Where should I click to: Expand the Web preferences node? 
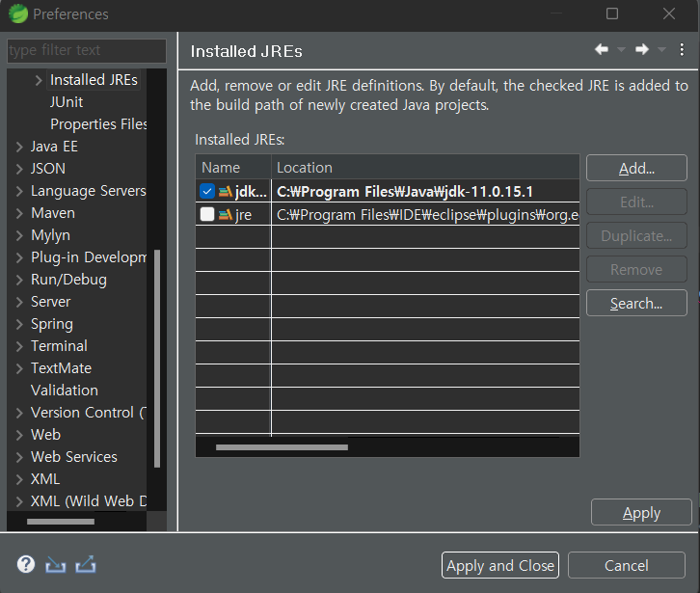19,435
